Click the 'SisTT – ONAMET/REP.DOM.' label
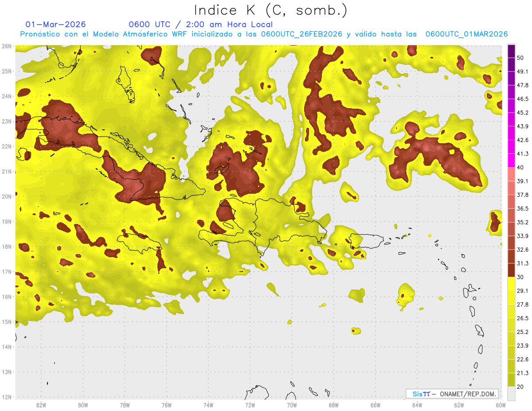Screen dimensions: 532x411 point(452,394)
